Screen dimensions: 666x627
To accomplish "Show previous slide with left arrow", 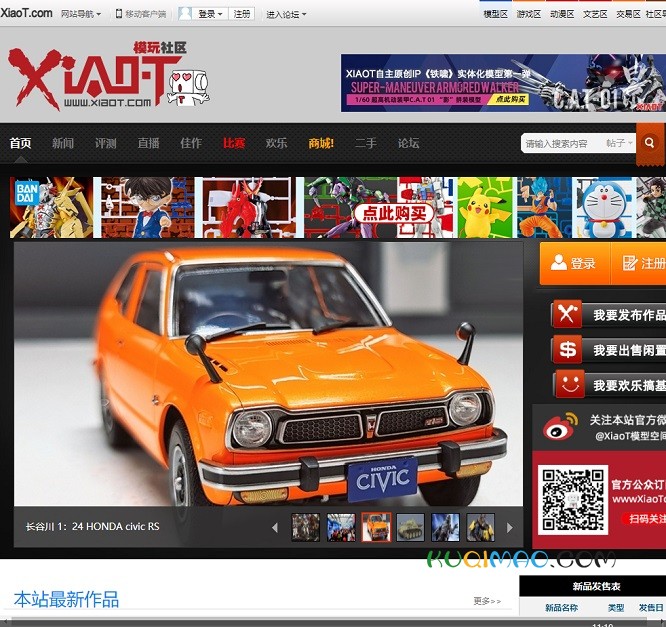I will tap(275, 528).
